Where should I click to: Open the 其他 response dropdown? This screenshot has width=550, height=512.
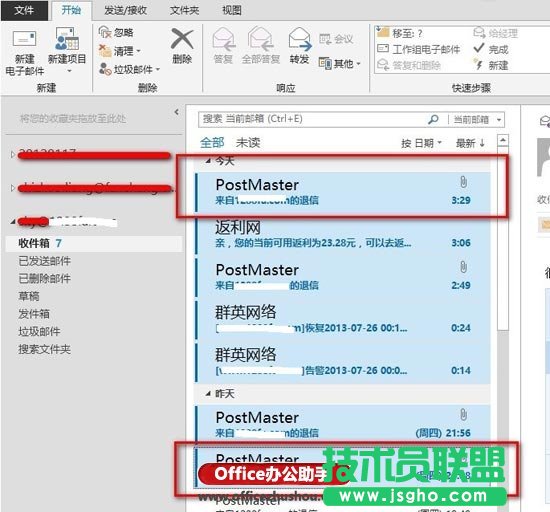pyautogui.click(x=340, y=63)
